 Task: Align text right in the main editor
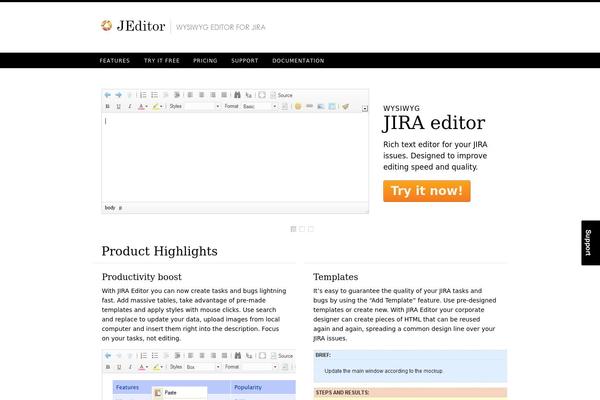(x=213, y=95)
